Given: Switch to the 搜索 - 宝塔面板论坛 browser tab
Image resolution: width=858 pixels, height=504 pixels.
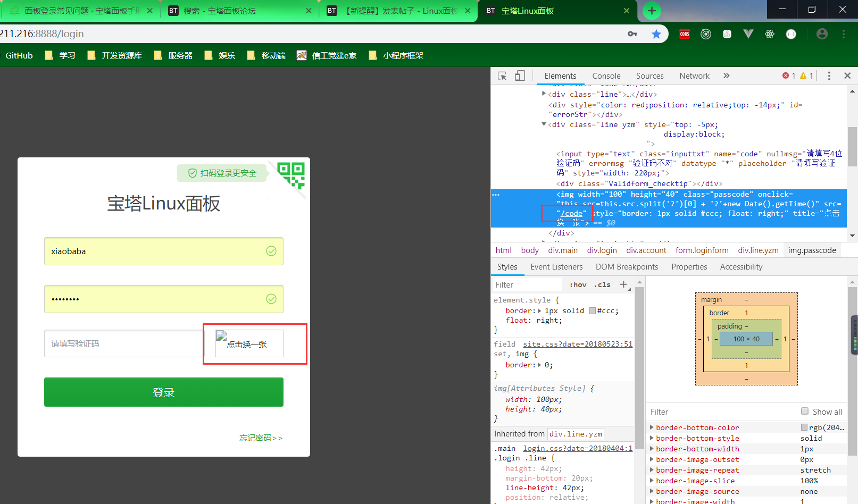Looking at the screenshot, I should point(239,11).
